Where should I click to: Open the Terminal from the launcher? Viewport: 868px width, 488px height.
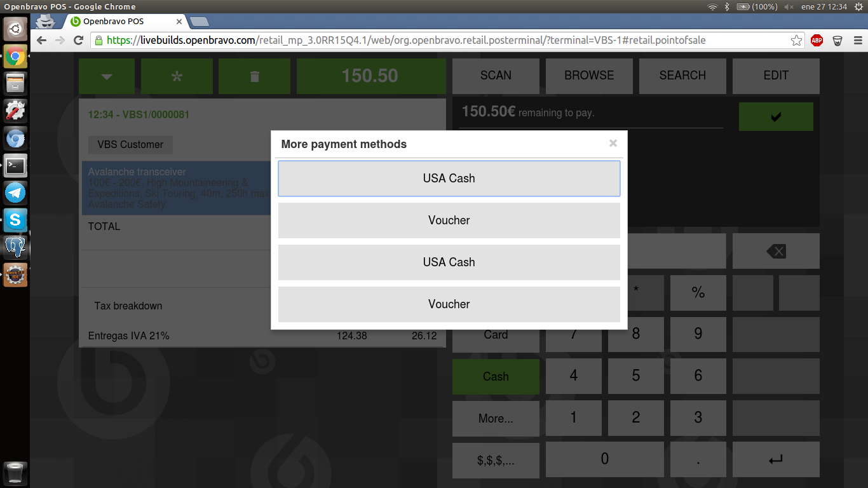coord(15,166)
